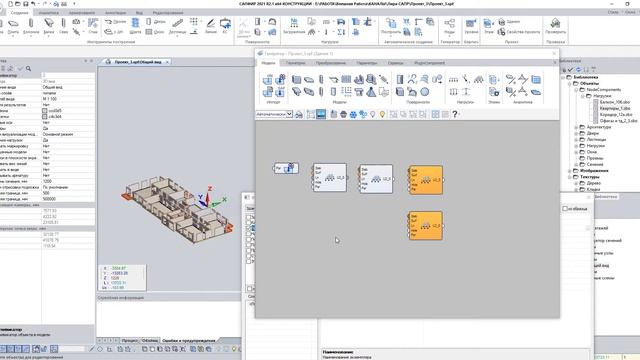Click the Окно window tool
This screenshot has height=360, width=640.
[155, 31]
